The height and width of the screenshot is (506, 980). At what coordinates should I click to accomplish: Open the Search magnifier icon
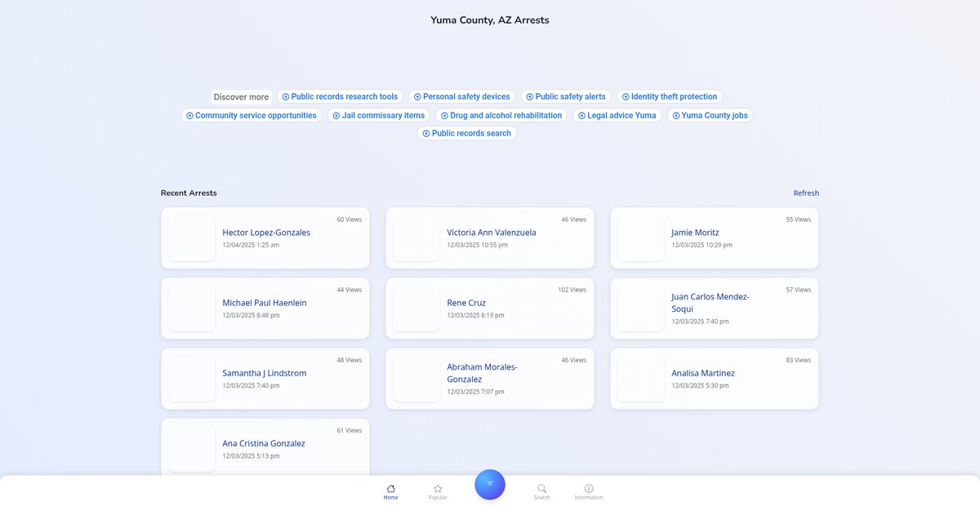point(541,489)
